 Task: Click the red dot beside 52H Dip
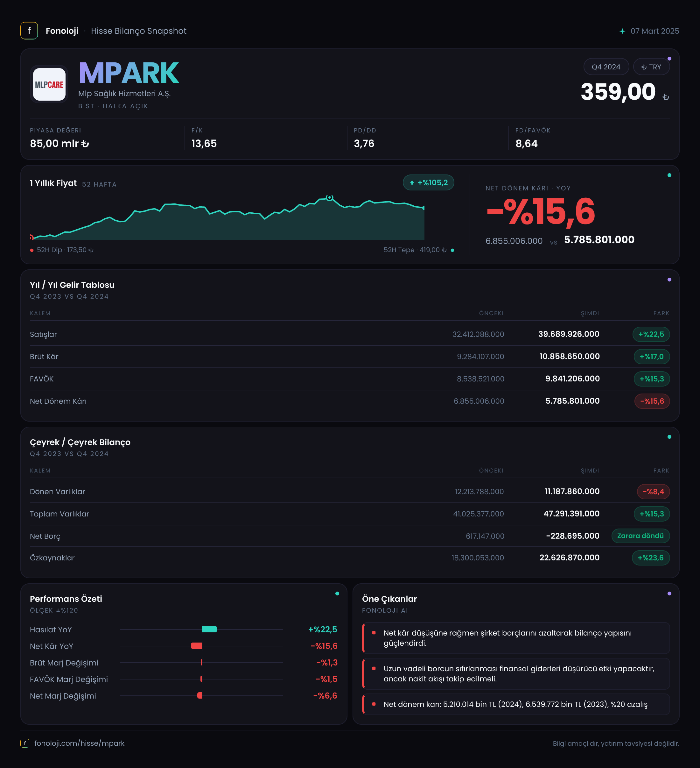click(x=32, y=250)
